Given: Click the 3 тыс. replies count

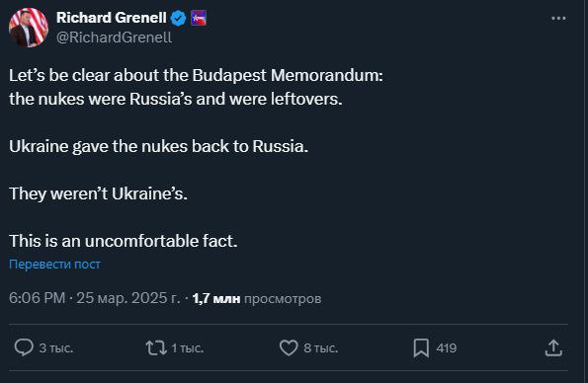Looking at the screenshot, I should (56, 348).
